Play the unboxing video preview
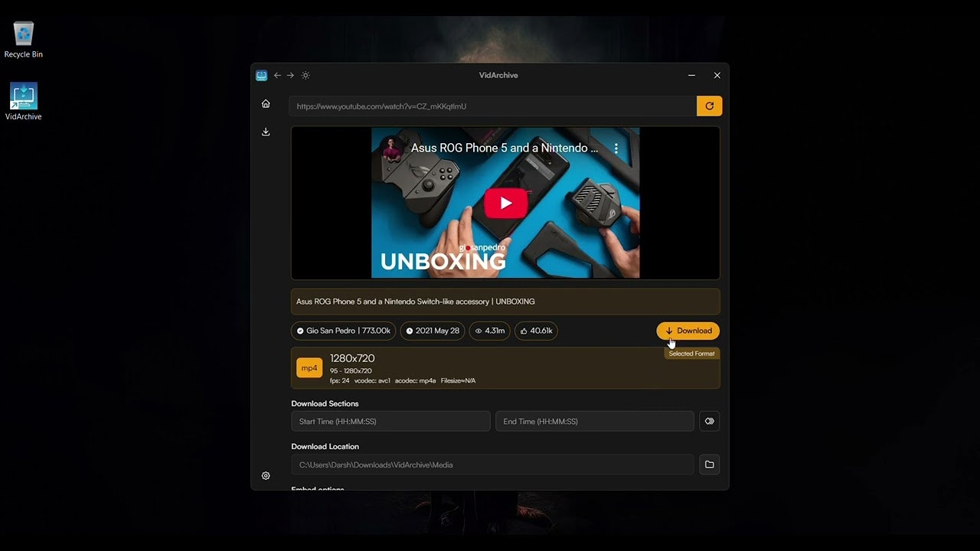This screenshot has height=551, width=980. [x=505, y=203]
